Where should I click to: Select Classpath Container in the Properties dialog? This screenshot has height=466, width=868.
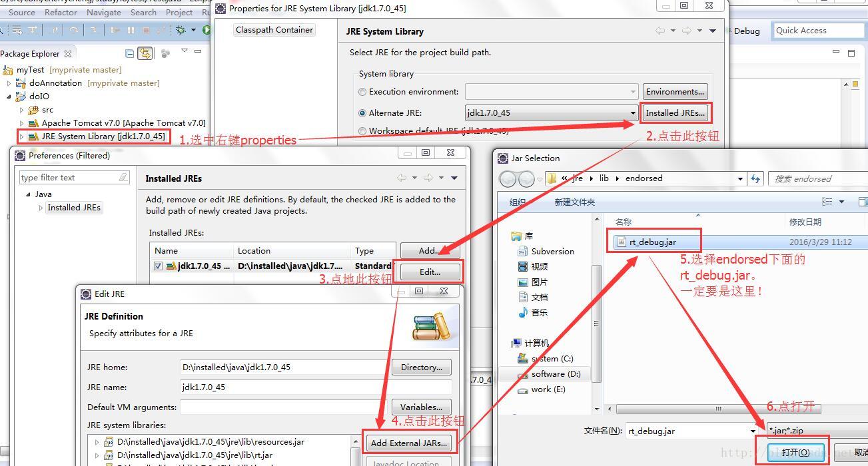coord(274,30)
